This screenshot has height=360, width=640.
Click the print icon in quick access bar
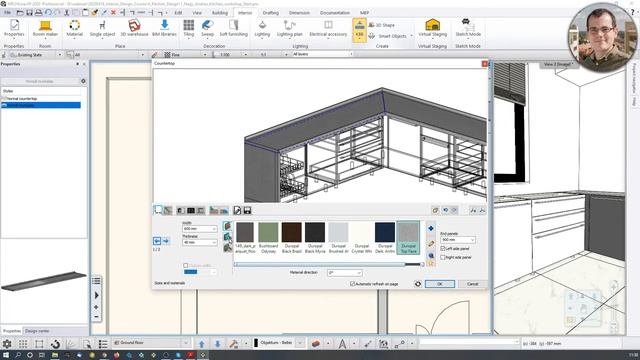pos(38,13)
